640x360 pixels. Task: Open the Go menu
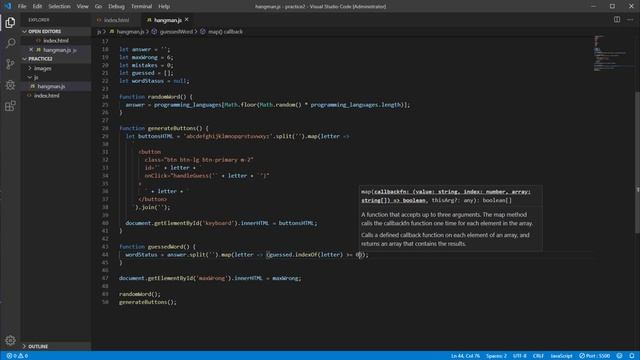pos(98,6)
